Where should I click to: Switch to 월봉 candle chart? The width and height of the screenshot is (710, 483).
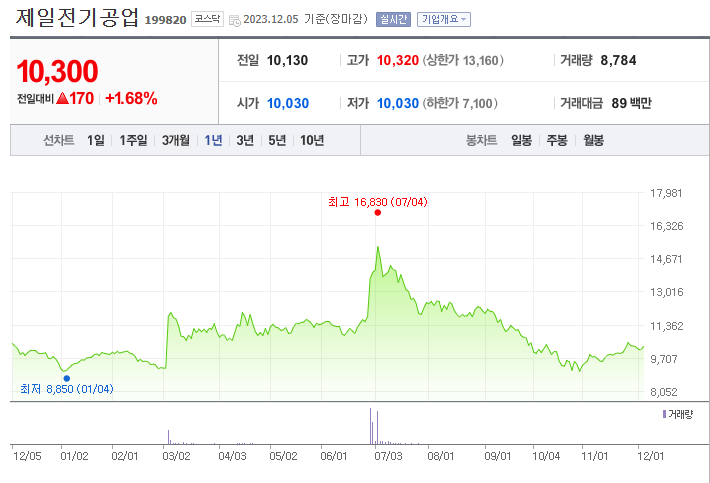point(593,140)
